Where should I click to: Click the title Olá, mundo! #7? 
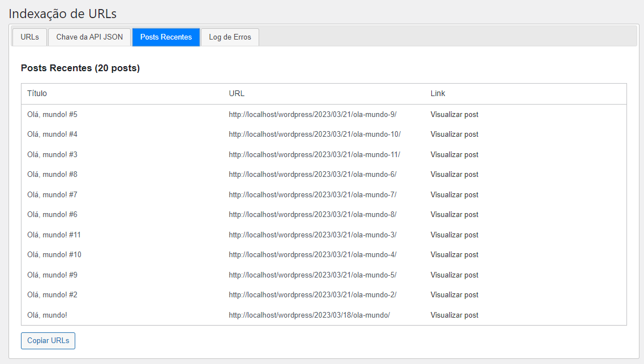[52, 195]
